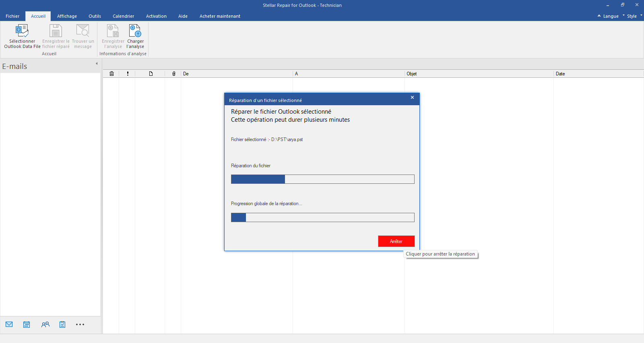Sort by deleted trash column icon
Viewport: 644px width, 343px height.
111,74
